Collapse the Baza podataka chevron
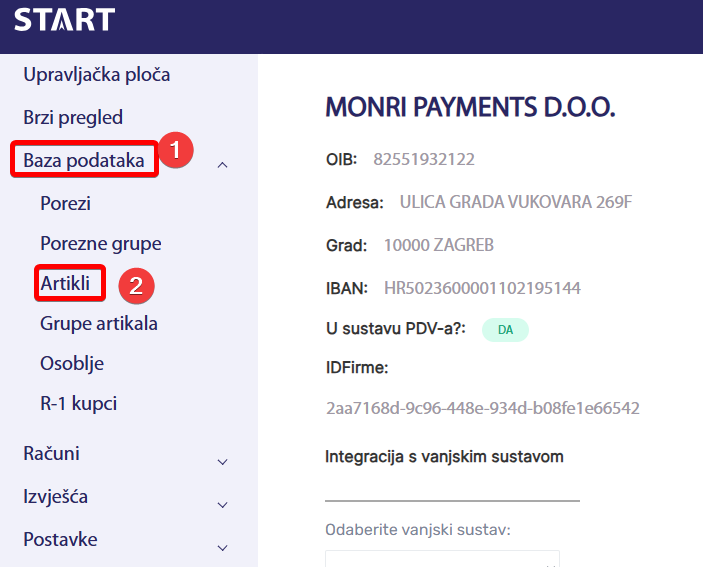 click(x=222, y=163)
